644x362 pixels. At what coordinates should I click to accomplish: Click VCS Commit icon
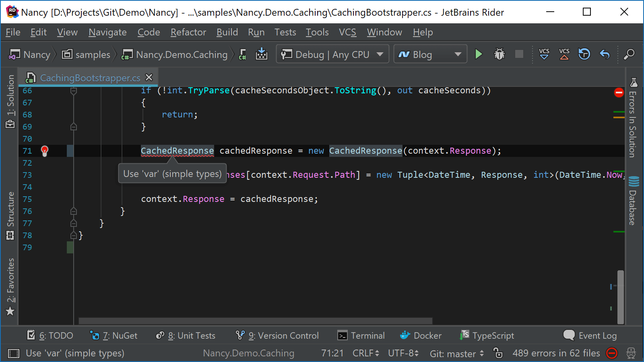(x=564, y=54)
